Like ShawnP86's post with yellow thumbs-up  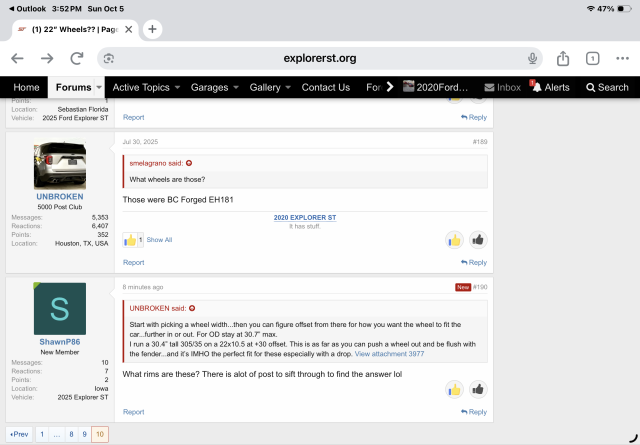[x=454, y=389]
